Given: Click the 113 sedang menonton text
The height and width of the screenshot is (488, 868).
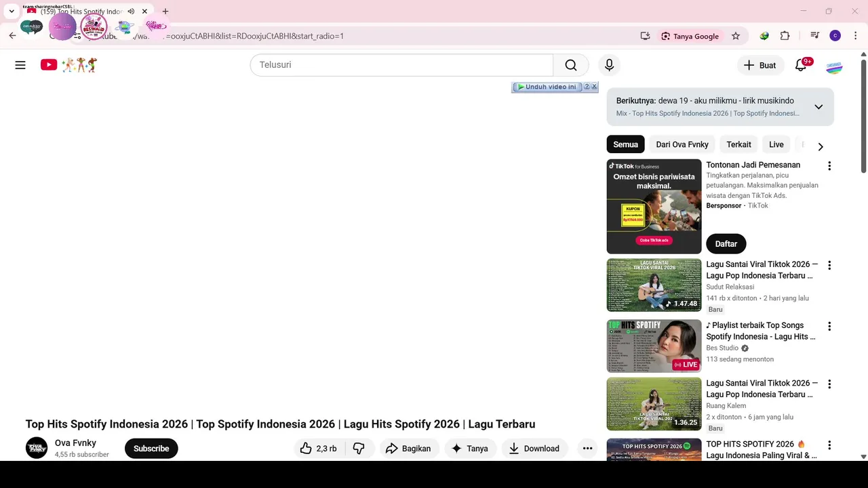Looking at the screenshot, I should pos(740,359).
